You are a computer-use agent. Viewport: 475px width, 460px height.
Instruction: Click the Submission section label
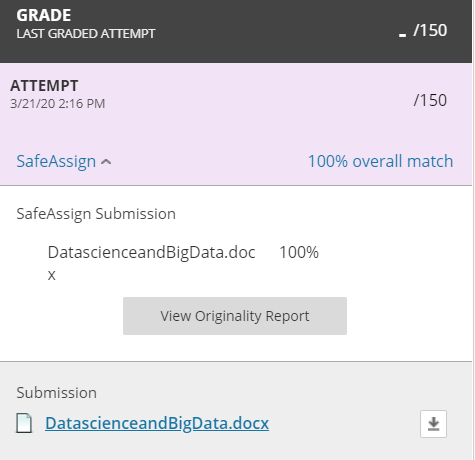(57, 393)
